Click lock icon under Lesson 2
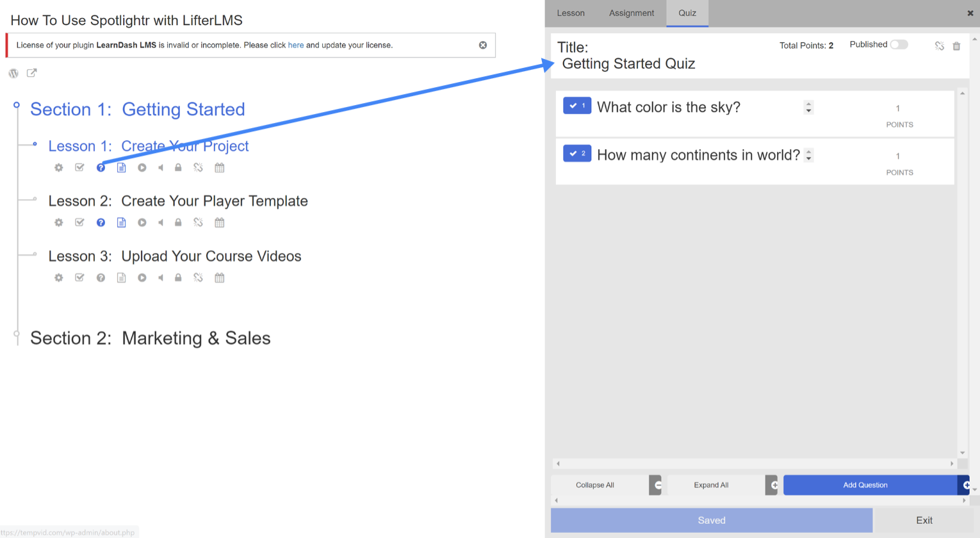Screen dimensions: 980x538 click(x=178, y=223)
